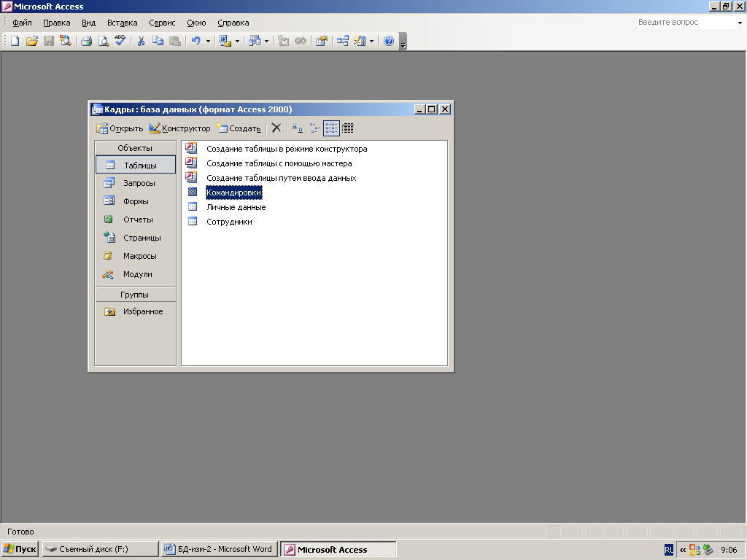Screen dimensions: 747x560
Task: Click the blue Help question mark icon
Action: pos(389,41)
